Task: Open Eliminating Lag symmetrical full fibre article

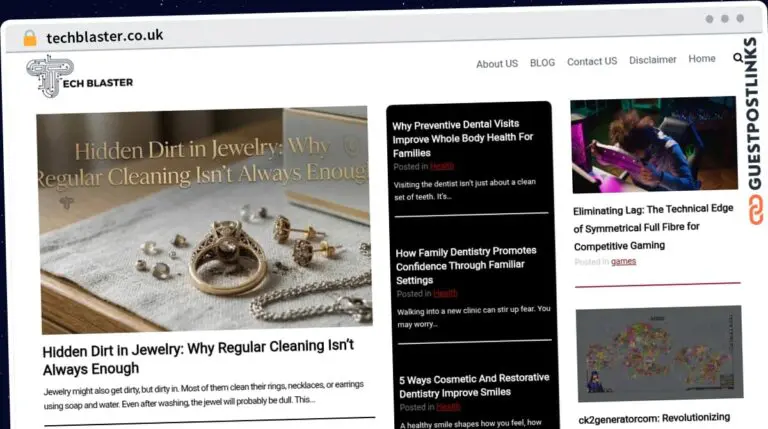Action: click(653, 227)
